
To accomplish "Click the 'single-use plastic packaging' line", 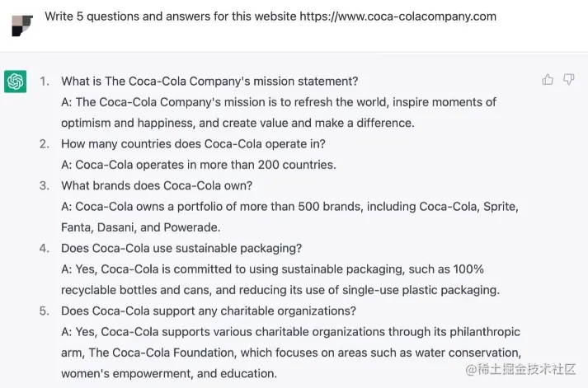I will click(280, 290).
